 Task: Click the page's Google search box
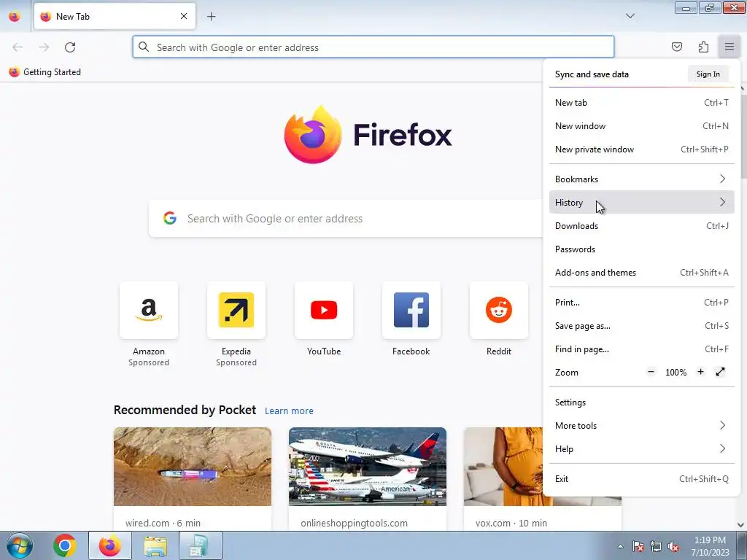click(x=346, y=219)
